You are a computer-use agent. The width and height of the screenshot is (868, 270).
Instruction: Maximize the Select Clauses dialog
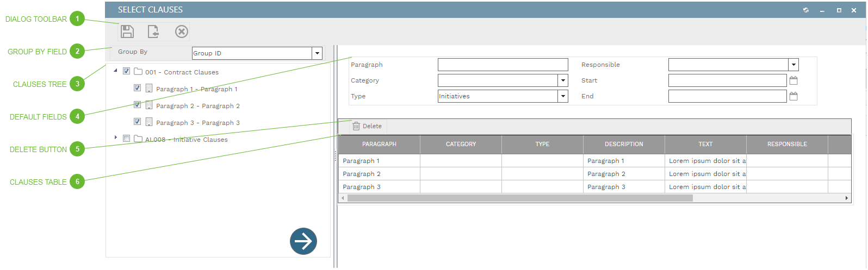tap(839, 10)
